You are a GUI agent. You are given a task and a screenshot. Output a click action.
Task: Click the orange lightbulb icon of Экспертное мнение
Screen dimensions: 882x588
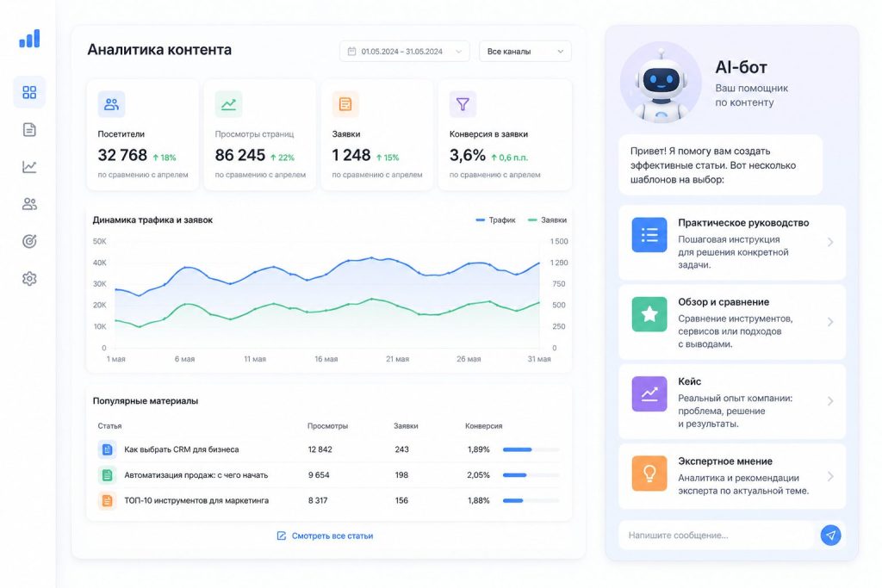(649, 473)
